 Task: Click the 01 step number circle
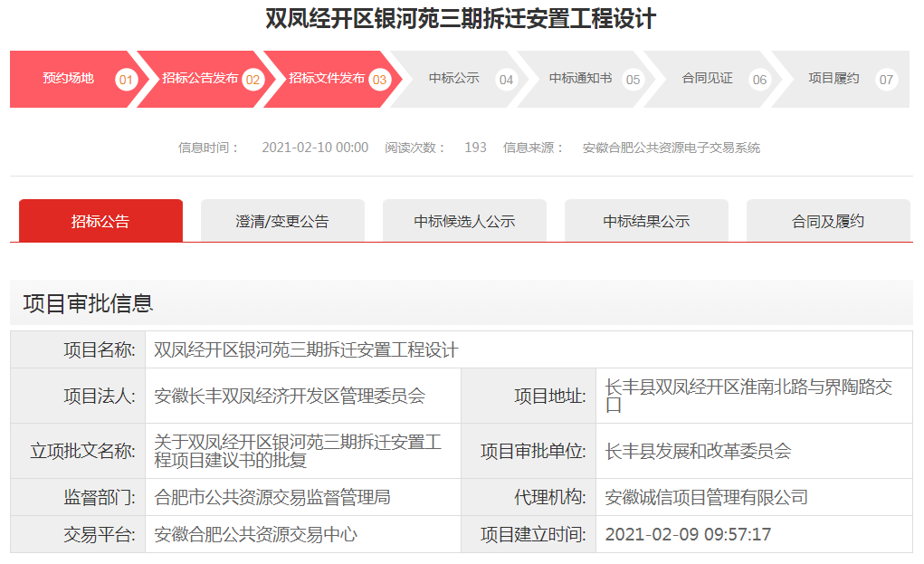126,80
